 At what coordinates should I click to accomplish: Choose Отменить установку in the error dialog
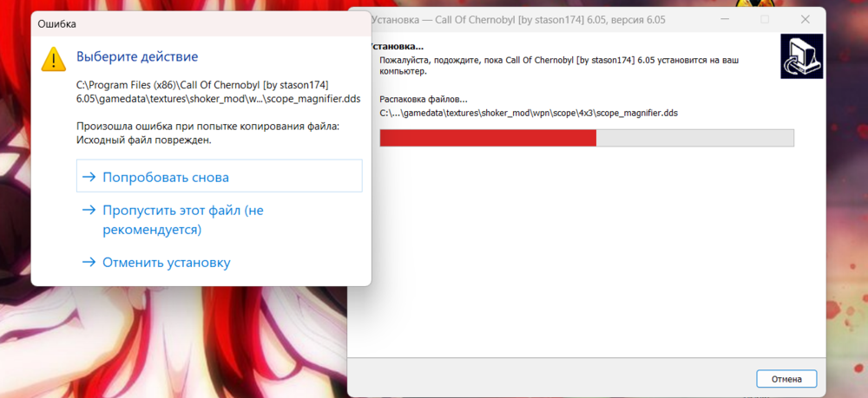pyautogui.click(x=220, y=262)
